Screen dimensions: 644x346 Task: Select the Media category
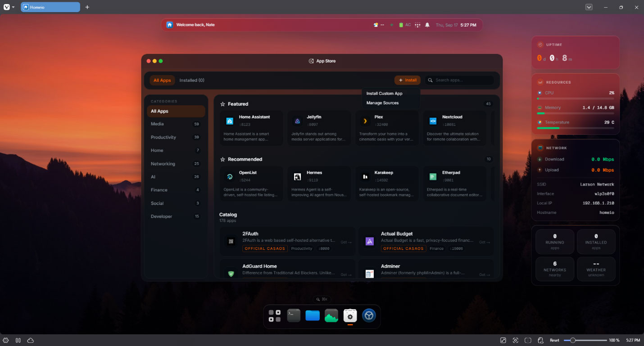pos(176,124)
